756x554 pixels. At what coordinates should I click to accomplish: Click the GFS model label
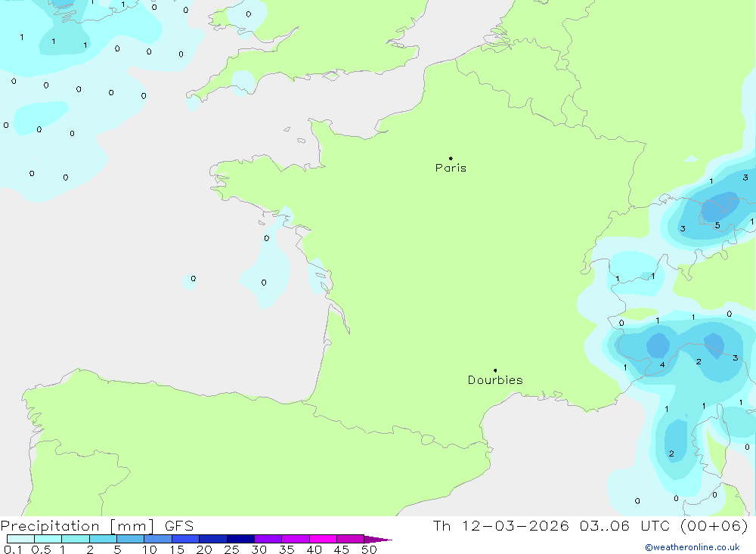(x=179, y=526)
